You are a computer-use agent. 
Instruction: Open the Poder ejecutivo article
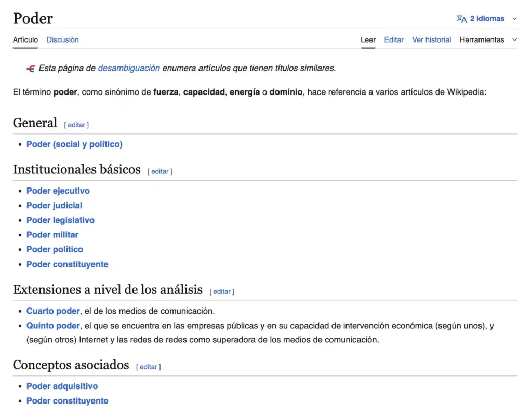point(58,191)
